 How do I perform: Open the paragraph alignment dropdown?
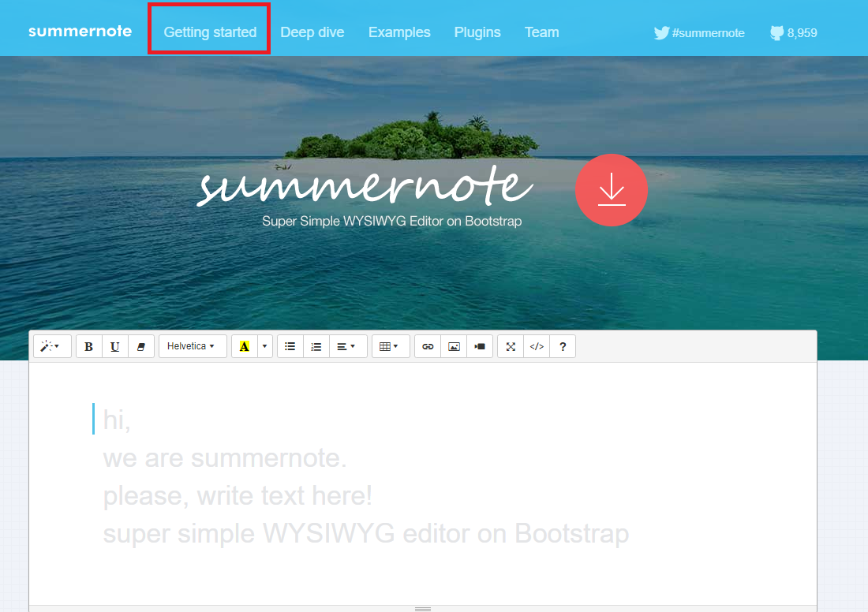pyautogui.click(x=348, y=346)
